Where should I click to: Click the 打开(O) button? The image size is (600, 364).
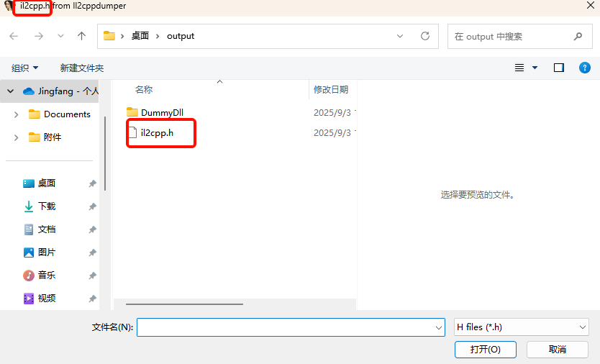point(485,349)
